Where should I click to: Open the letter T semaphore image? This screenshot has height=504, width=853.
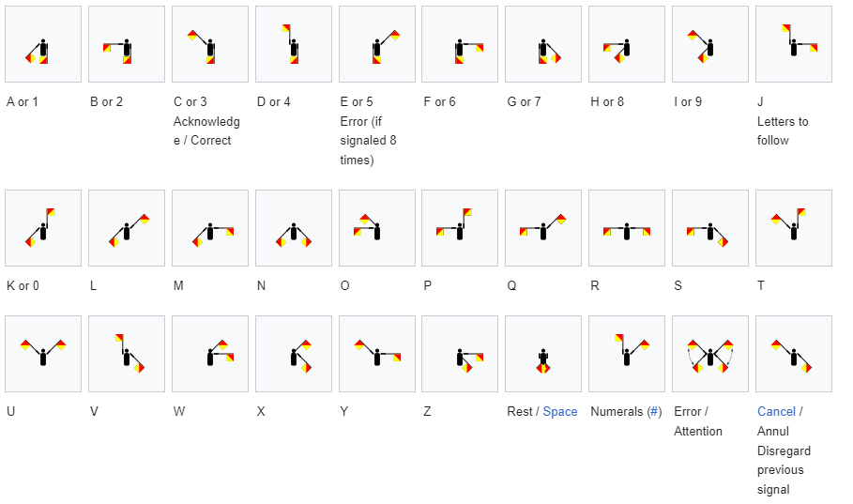[794, 228]
